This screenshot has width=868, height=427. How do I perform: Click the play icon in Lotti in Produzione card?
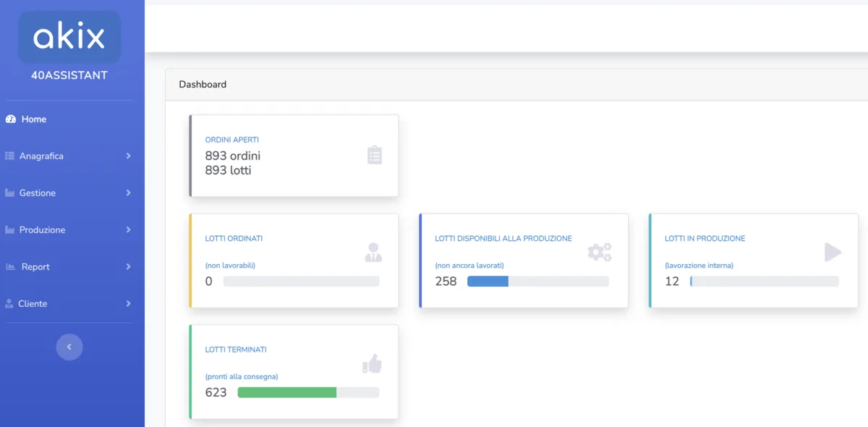(x=833, y=252)
